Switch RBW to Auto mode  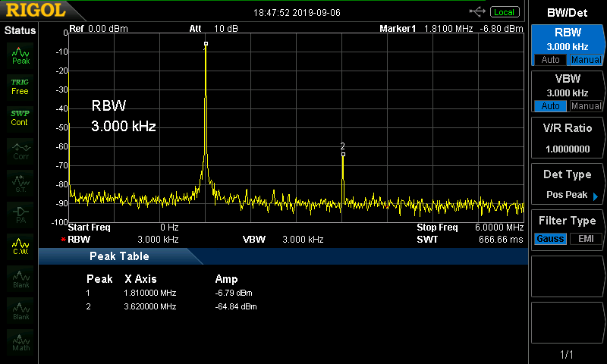click(x=549, y=60)
